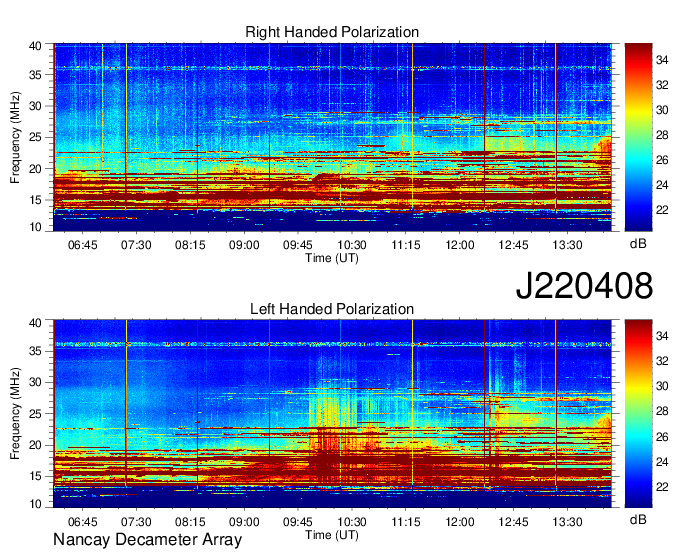Click 20 MHz tick on Left Handed plot
This screenshot has width=680, height=552.
[35, 445]
